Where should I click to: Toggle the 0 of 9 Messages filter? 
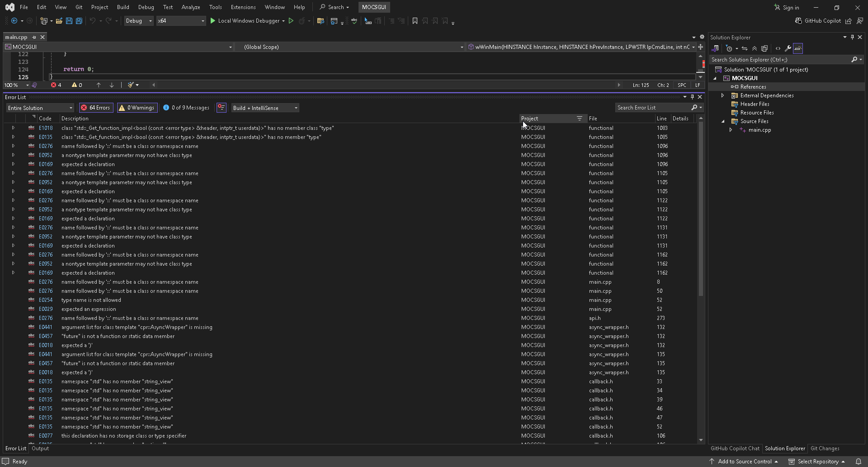pyautogui.click(x=186, y=108)
